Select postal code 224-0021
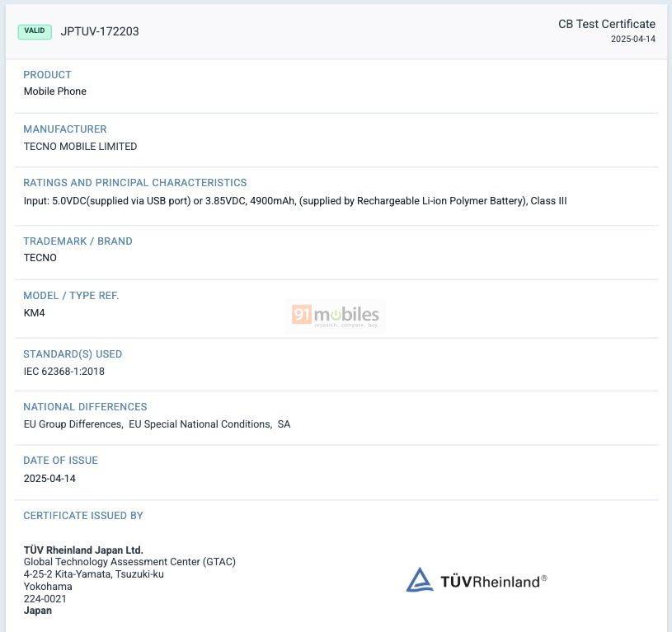This screenshot has width=672, height=632. (x=45, y=599)
